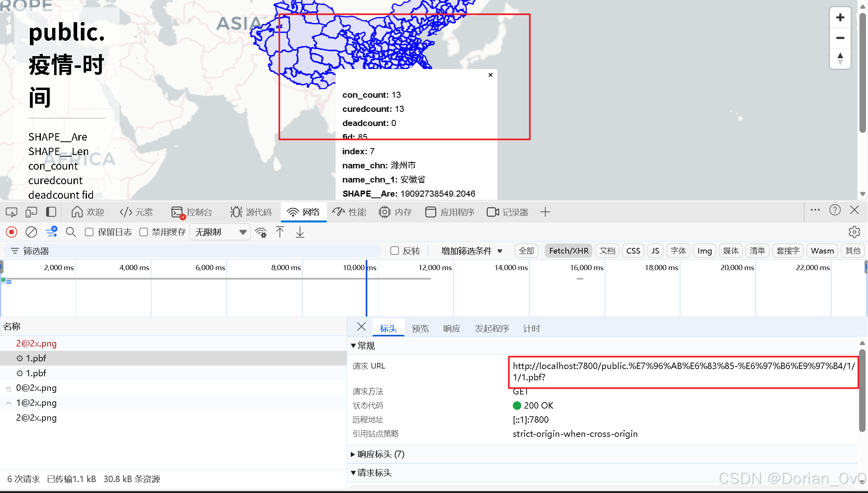Toggle the device emulation icon
Screen dimensions: 868x493
[x=31, y=212]
